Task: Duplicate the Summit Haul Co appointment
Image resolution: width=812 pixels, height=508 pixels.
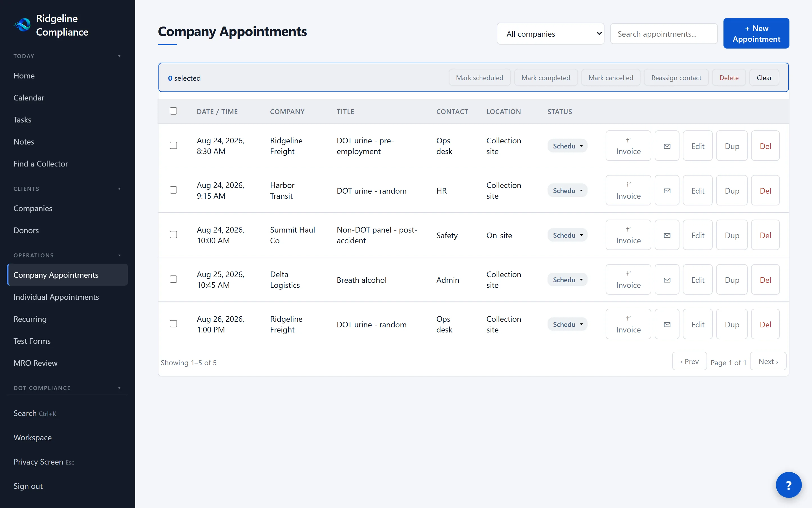Action: pos(732,235)
